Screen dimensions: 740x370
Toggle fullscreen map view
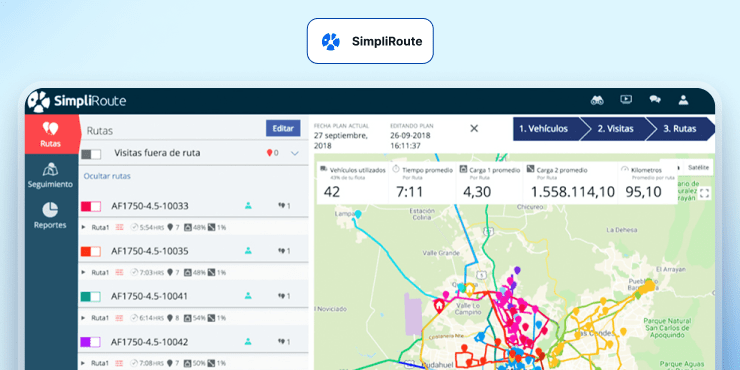coord(705,193)
